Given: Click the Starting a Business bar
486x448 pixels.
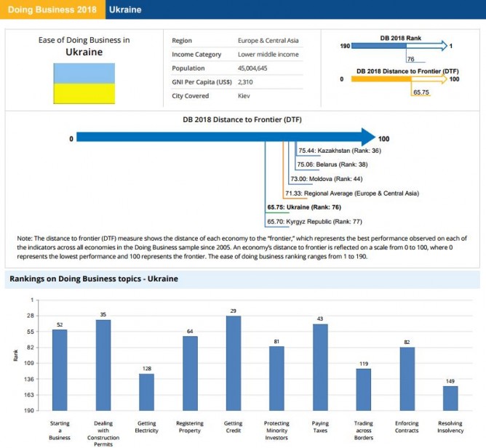Looking at the screenshot, I should point(60,369).
